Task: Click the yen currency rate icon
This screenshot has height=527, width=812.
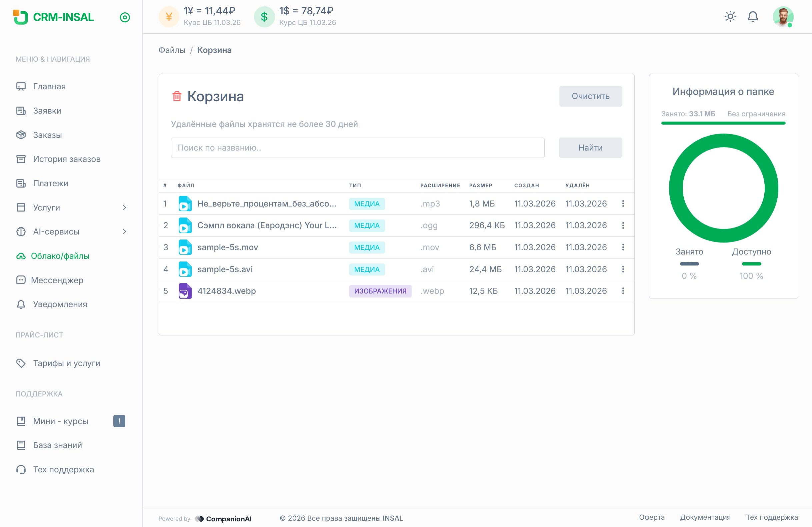Action: [169, 17]
